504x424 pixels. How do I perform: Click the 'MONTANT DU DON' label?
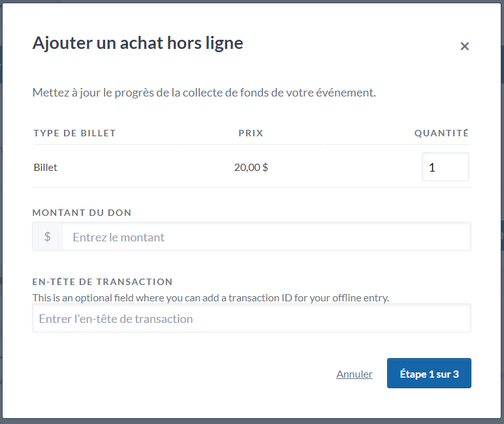pos(82,213)
